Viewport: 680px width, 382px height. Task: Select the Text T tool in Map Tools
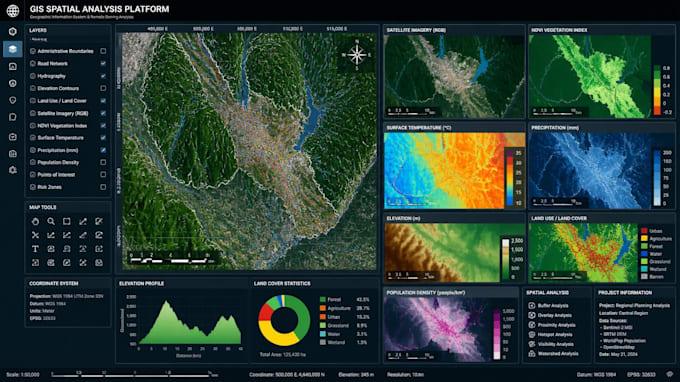(x=35, y=249)
